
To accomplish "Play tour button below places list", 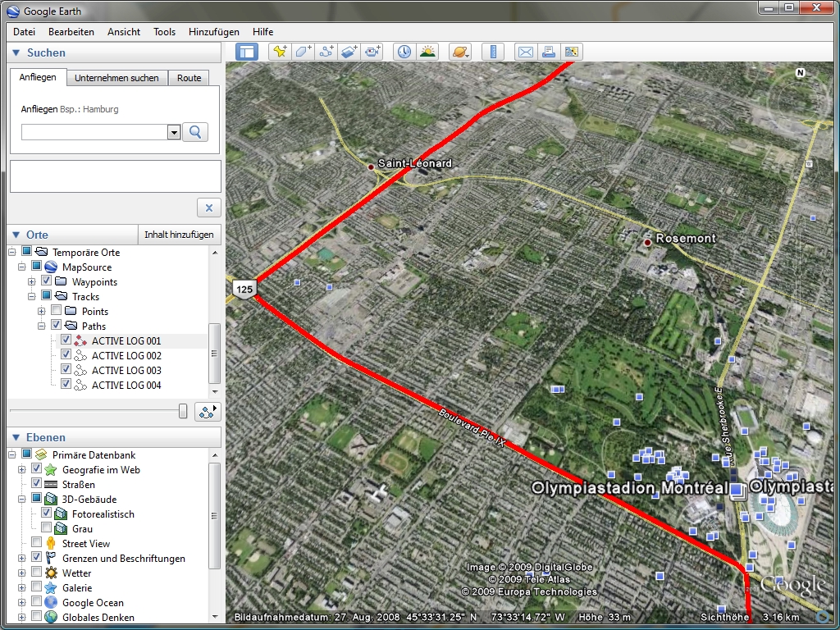I will coord(208,412).
